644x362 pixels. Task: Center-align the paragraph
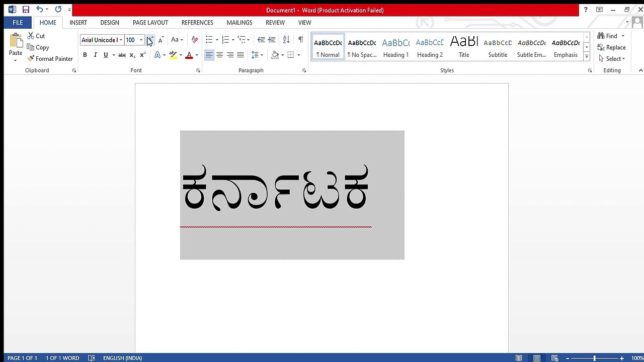pos(219,55)
